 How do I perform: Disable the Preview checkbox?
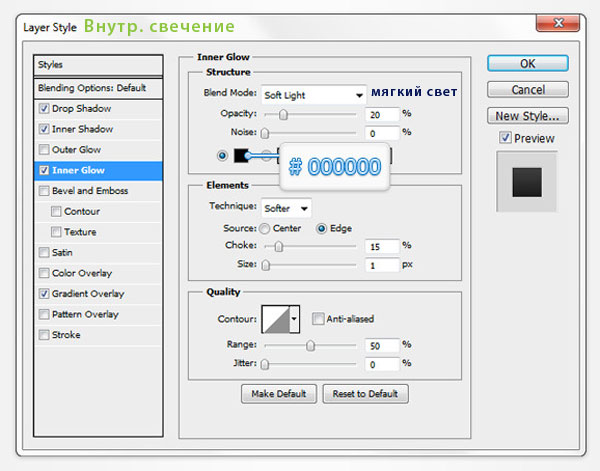(506, 138)
